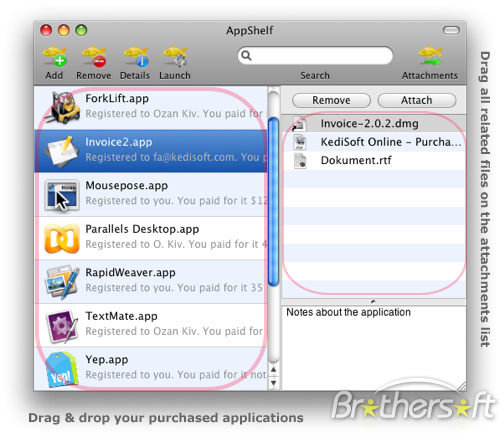Toggle the Attachments panel fish icon
The height and width of the screenshot is (437, 500).
(x=430, y=56)
